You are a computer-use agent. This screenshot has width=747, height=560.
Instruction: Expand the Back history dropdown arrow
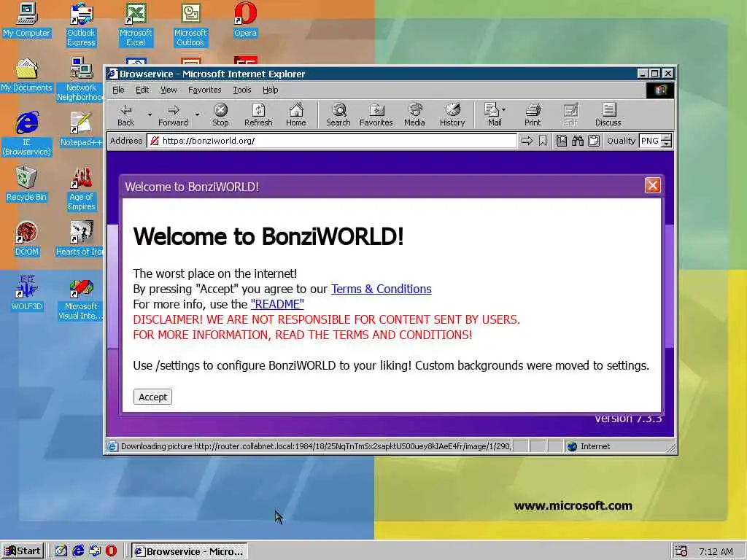149,114
